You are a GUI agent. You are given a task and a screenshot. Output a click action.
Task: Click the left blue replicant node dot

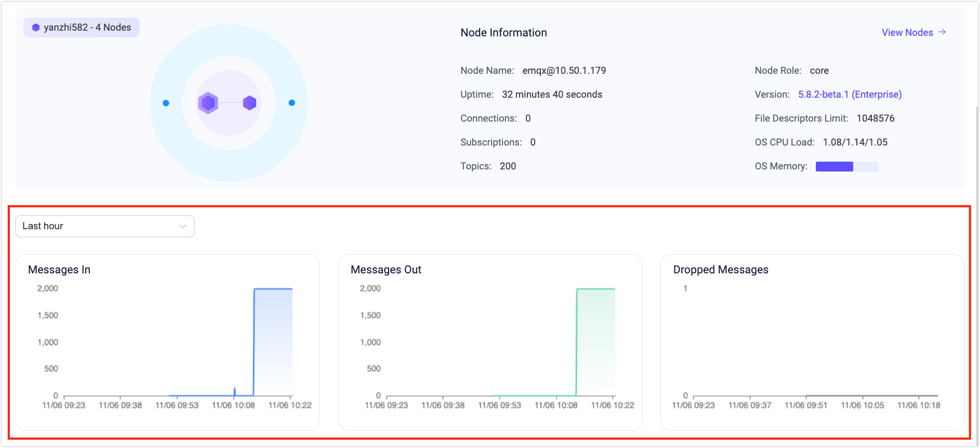click(x=166, y=103)
